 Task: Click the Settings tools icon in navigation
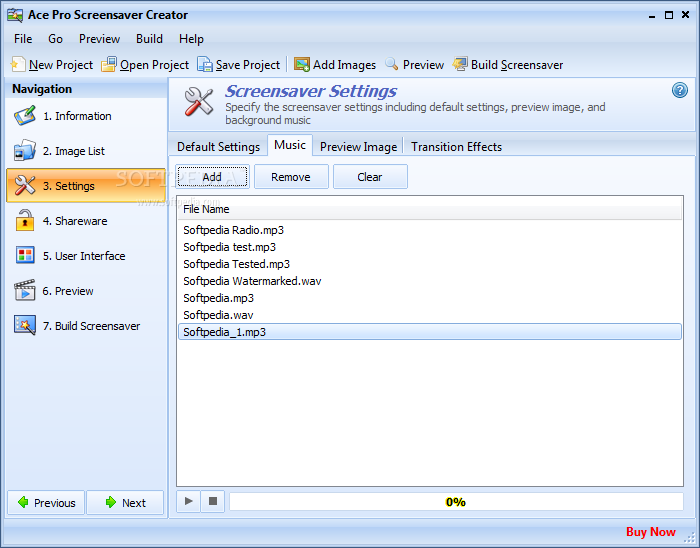point(25,185)
